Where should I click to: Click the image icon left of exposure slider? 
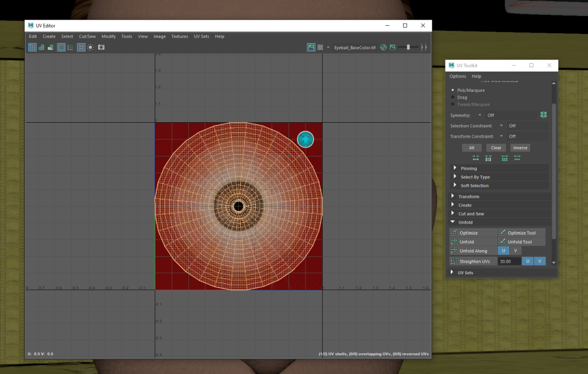[x=393, y=47]
